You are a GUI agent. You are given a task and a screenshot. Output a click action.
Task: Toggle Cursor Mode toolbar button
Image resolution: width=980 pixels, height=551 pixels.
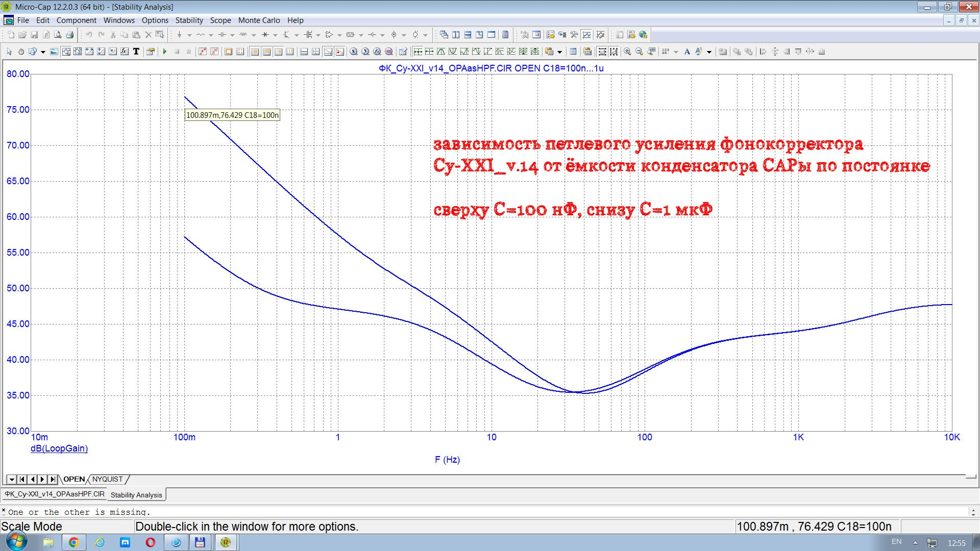tap(78, 52)
